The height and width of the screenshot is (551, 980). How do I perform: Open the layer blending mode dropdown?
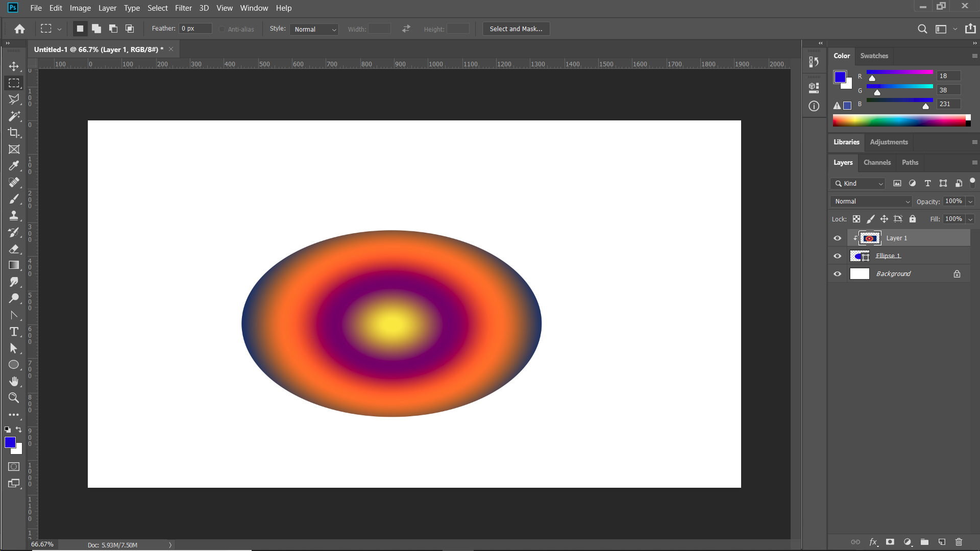pos(870,201)
